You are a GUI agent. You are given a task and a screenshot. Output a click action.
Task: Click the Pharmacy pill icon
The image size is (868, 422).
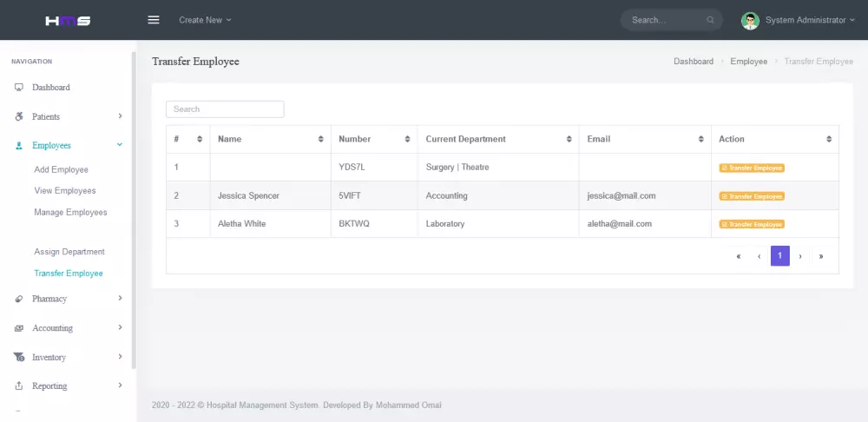[x=19, y=299]
